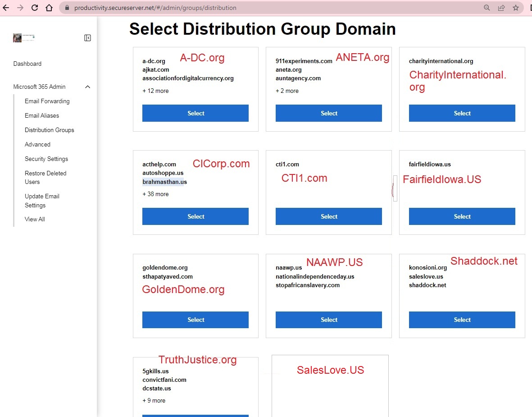Share this page using the share icon
Screen dimensions: 532x417
click(x=501, y=8)
